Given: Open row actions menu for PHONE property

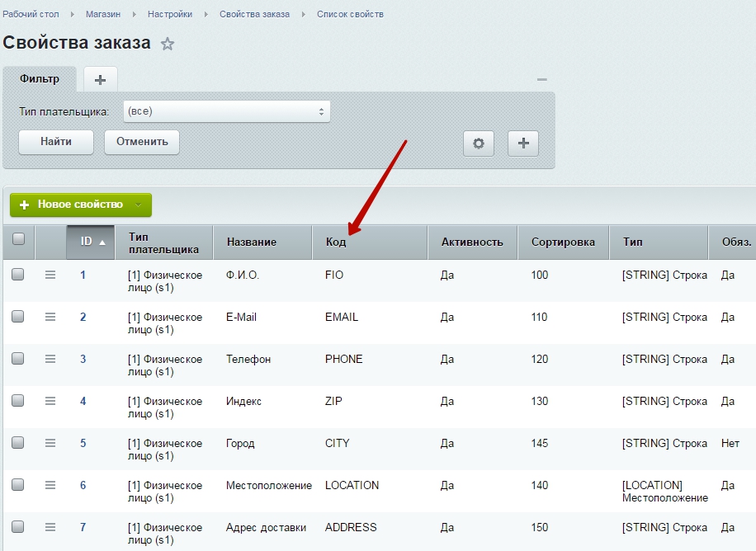Looking at the screenshot, I should 50,359.
